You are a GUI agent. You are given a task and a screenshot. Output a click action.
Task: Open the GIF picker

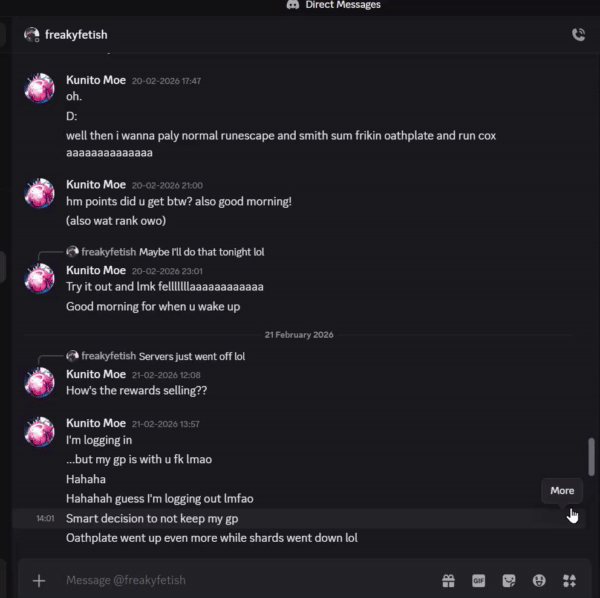478,580
